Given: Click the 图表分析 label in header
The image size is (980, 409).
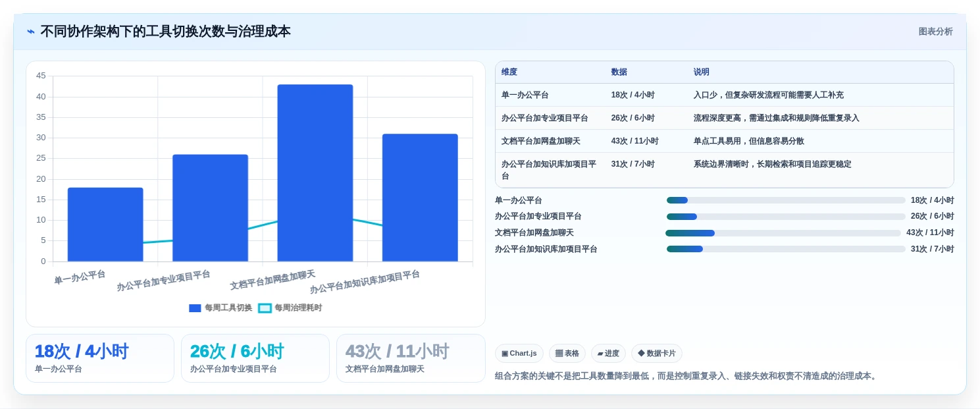Looking at the screenshot, I should pyautogui.click(x=935, y=32).
